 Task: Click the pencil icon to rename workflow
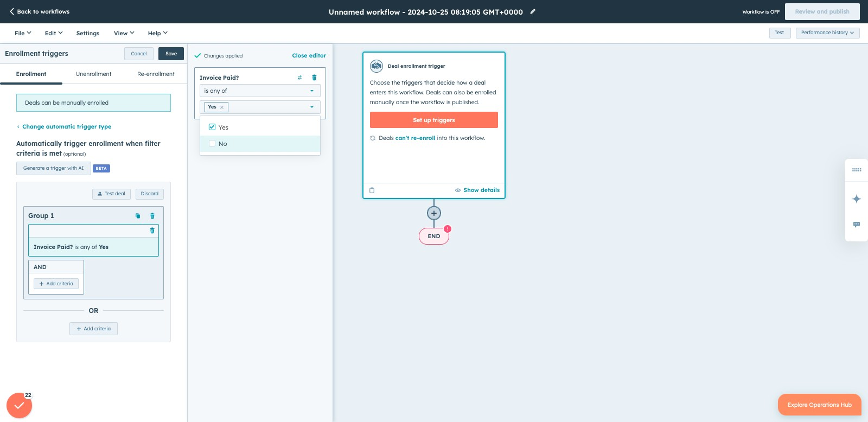click(533, 11)
